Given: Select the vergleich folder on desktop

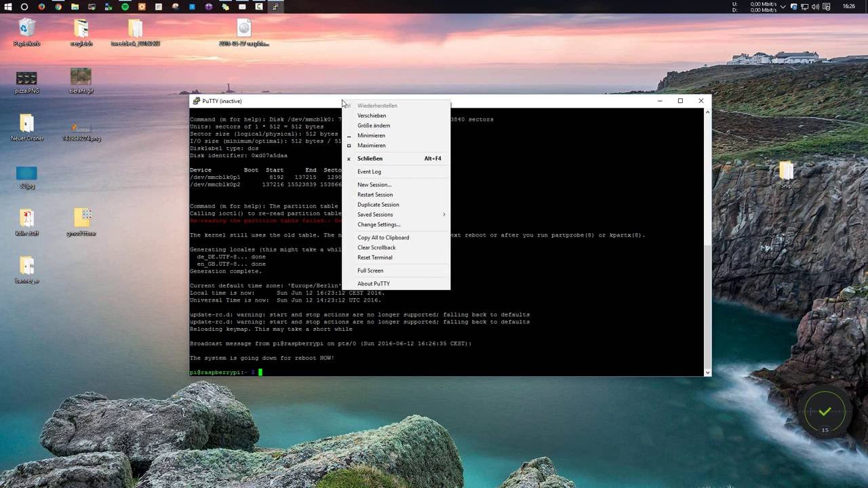Looking at the screenshot, I should tap(81, 33).
